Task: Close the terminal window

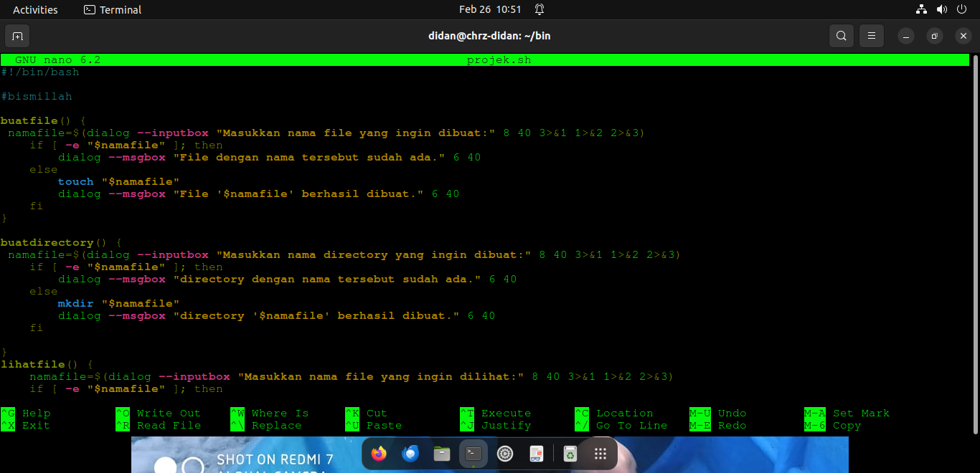Action: pyautogui.click(x=963, y=36)
